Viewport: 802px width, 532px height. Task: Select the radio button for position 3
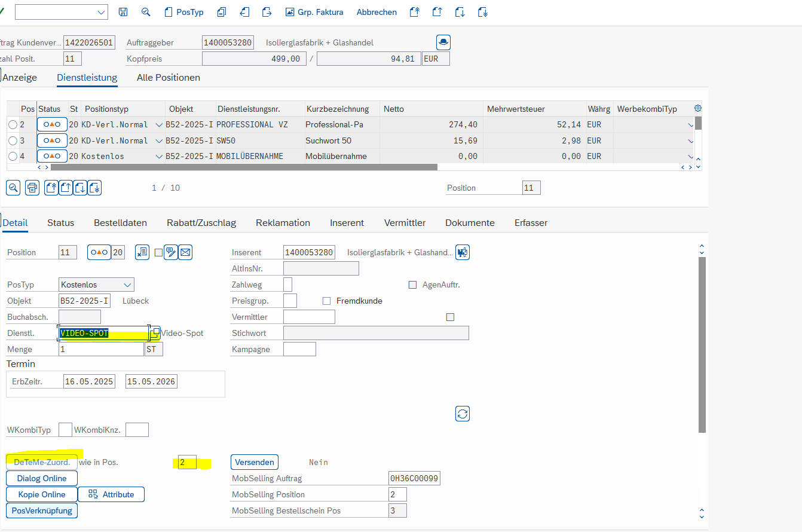[x=13, y=140]
